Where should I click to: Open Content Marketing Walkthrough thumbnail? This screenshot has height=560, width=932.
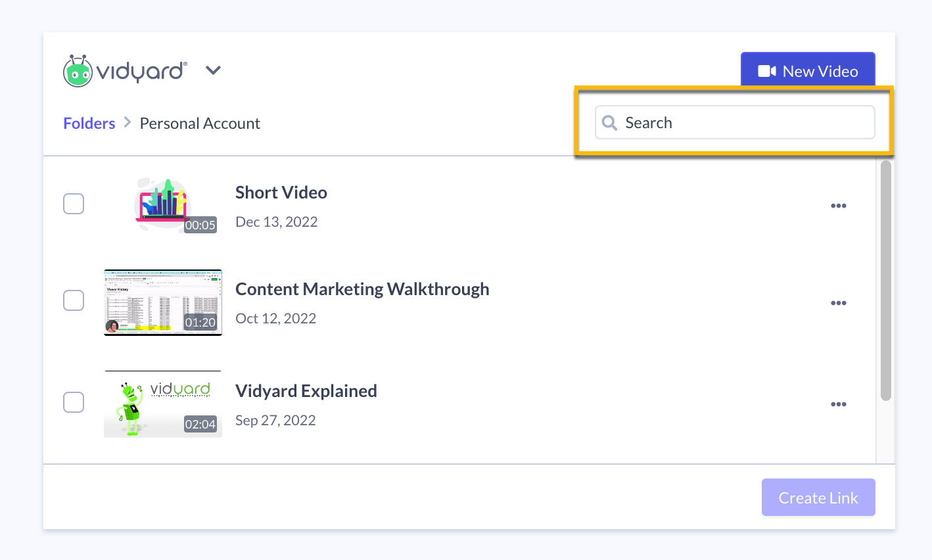click(163, 302)
